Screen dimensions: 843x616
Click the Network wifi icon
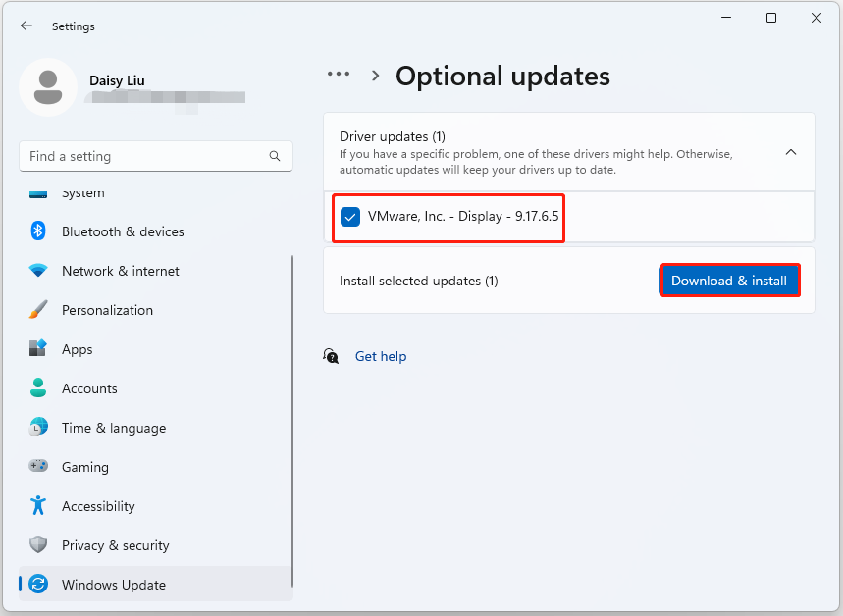(37, 271)
